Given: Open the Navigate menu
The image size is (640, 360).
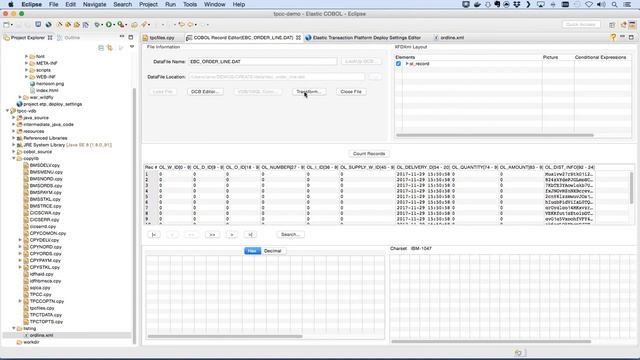Looking at the screenshot, I should coord(94,4).
